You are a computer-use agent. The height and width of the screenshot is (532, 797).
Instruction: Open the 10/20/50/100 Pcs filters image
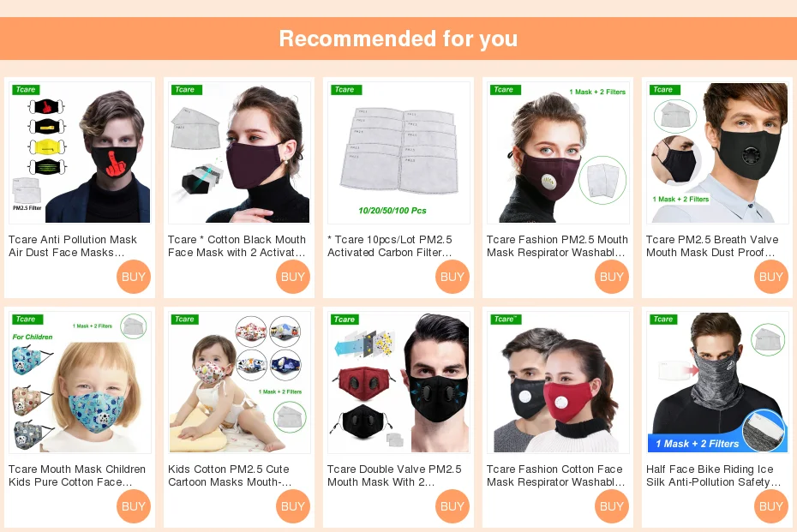399,152
